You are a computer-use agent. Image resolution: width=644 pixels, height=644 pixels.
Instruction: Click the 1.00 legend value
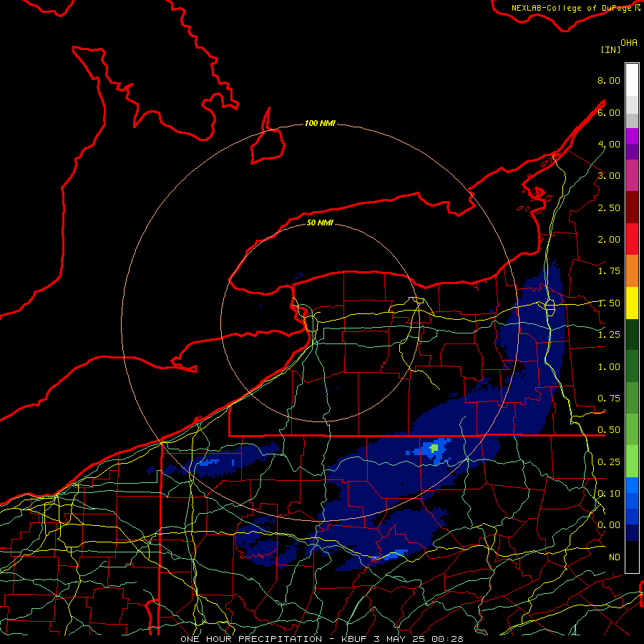coord(609,367)
